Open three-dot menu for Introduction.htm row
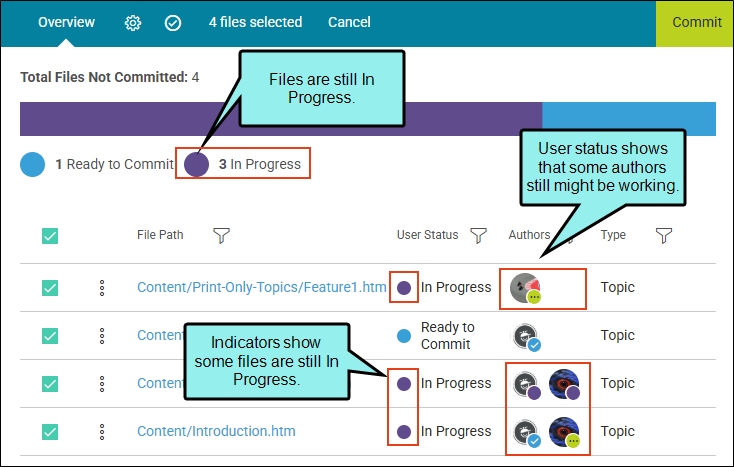 coord(102,431)
